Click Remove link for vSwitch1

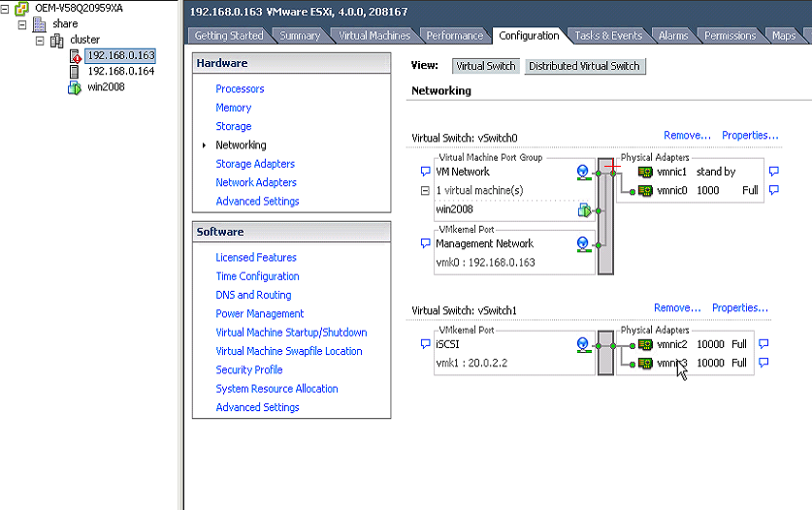(677, 308)
